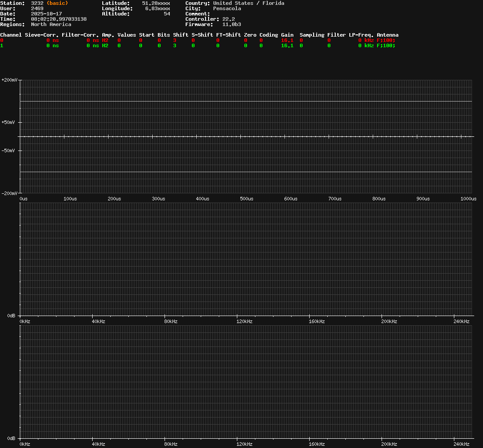
Task: Click 240kHz label on the lower spectrum graph
Action: pos(462,444)
